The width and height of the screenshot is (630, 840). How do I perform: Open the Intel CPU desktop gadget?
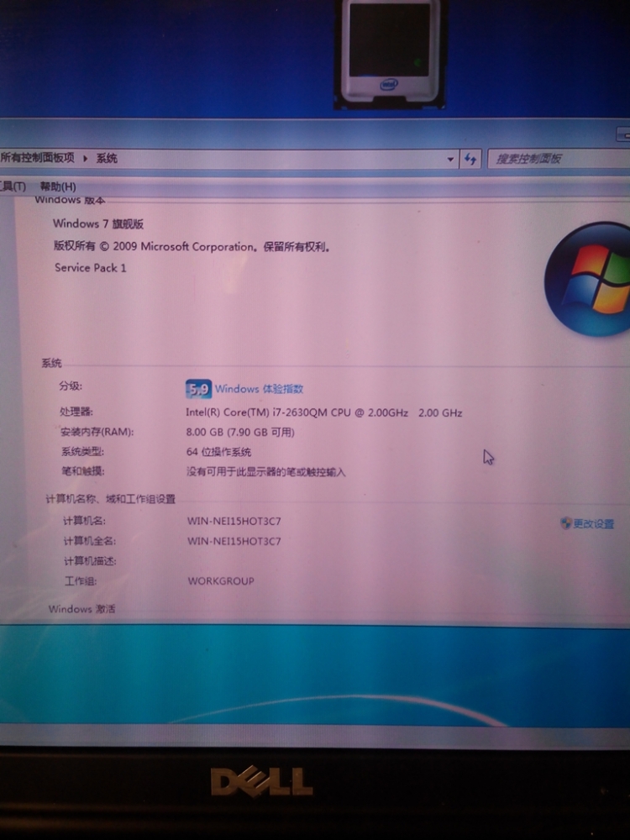(389, 54)
